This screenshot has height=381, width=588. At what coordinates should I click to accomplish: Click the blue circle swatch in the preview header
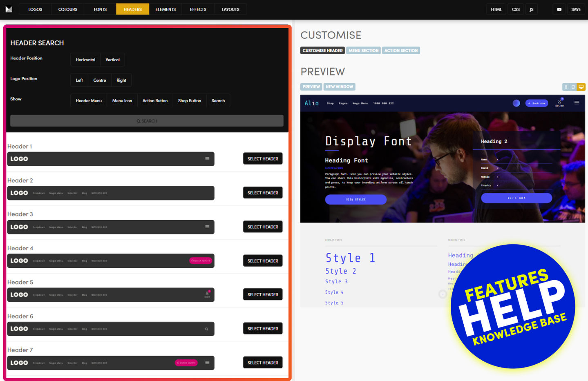tap(516, 103)
